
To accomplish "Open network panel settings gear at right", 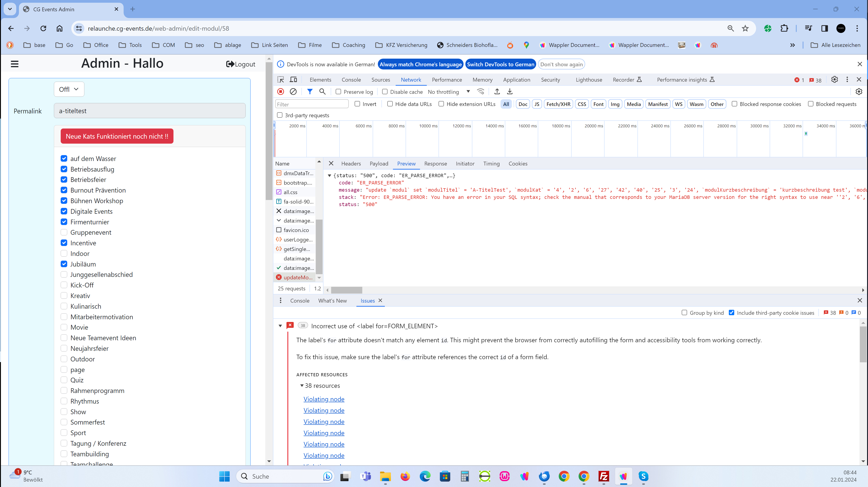I will click(859, 92).
